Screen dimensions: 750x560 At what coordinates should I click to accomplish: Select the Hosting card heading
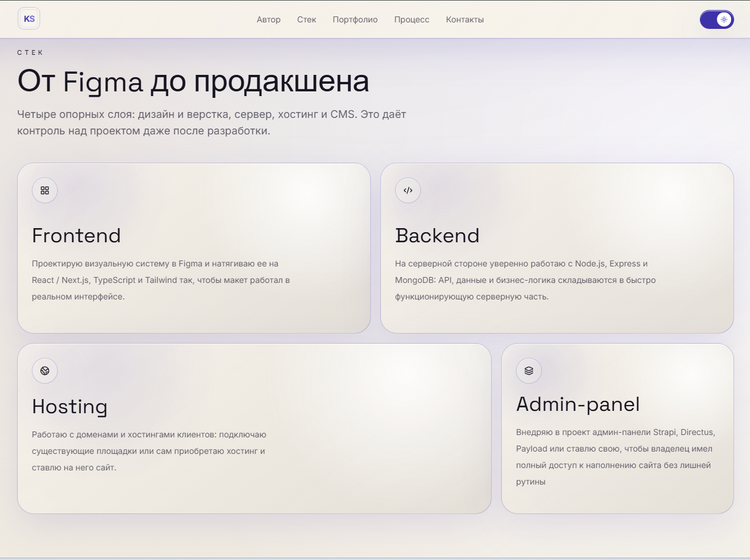tap(70, 406)
